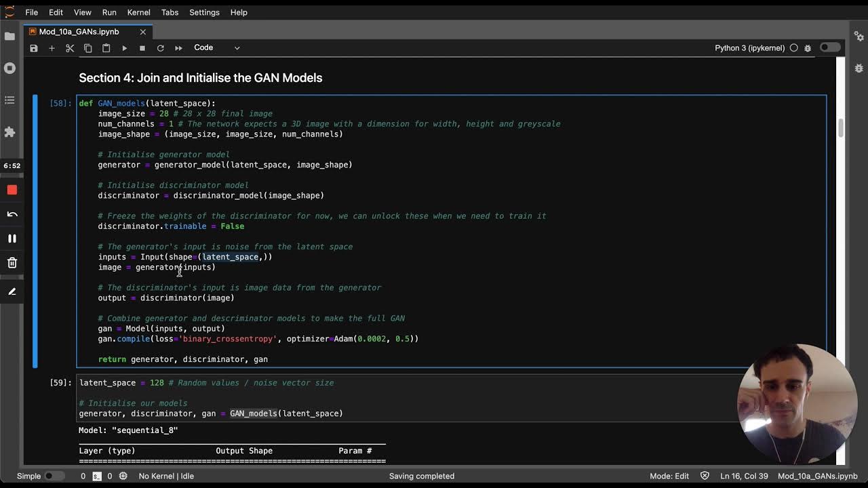Open the Settings menu

coord(204,12)
